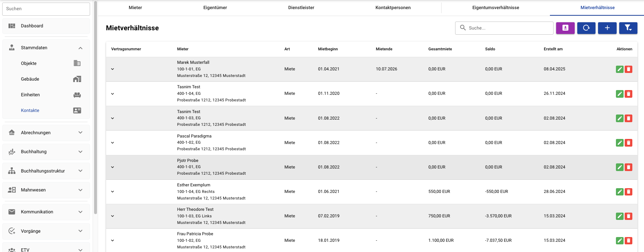Click the Suche... table search field

(504, 28)
